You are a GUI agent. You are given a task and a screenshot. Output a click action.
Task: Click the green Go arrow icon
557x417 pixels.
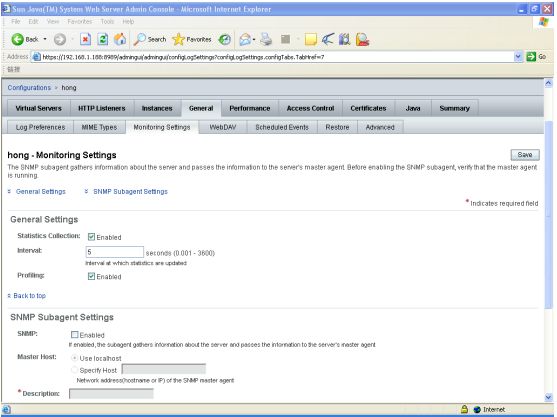tap(531, 56)
